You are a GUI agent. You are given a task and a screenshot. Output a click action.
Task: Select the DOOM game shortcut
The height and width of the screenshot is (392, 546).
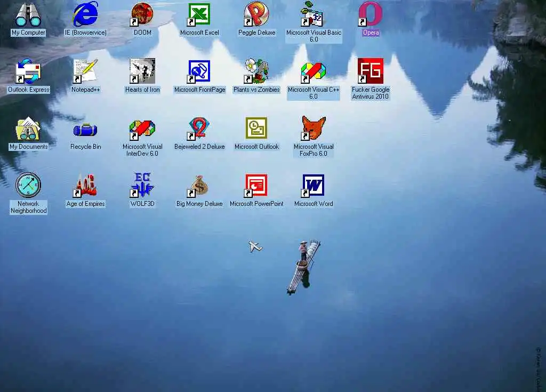click(x=142, y=14)
